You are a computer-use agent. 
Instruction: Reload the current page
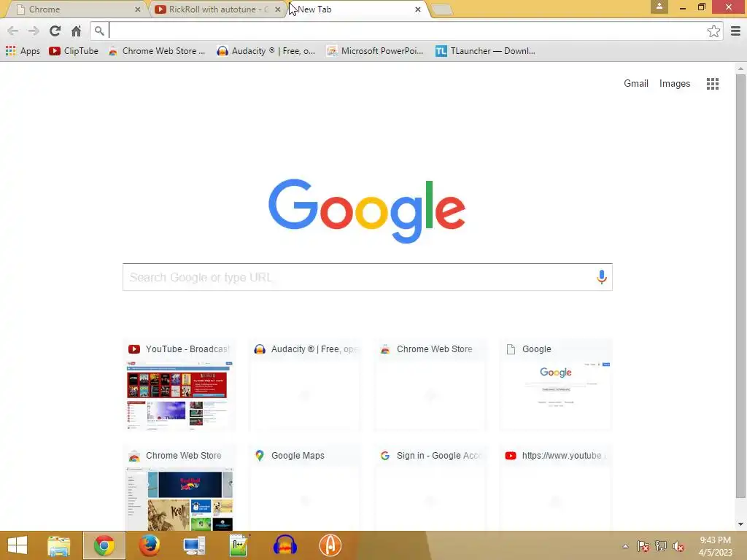click(55, 31)
